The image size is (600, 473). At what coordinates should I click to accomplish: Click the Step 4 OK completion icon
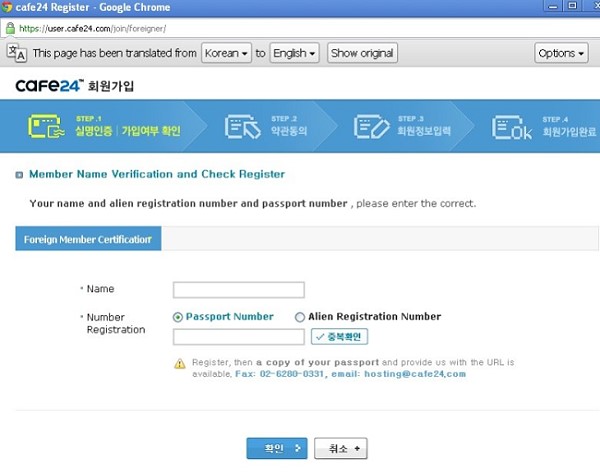(512, 127)
